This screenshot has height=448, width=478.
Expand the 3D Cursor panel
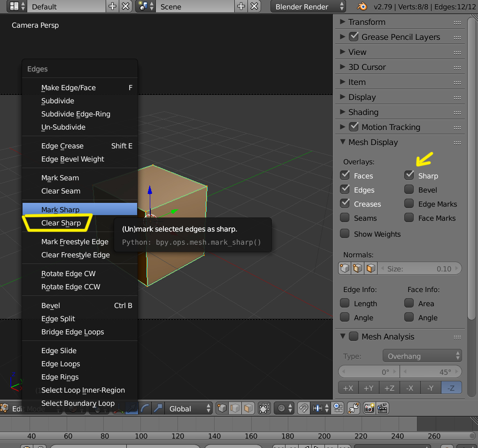(343, 67)
